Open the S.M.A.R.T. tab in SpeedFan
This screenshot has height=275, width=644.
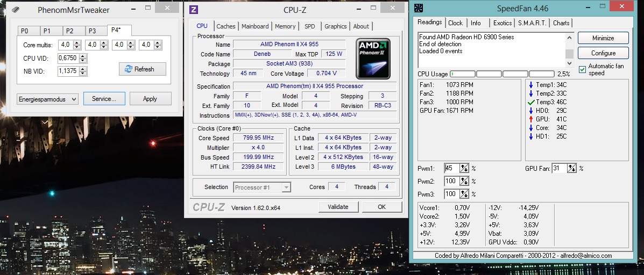532,23
